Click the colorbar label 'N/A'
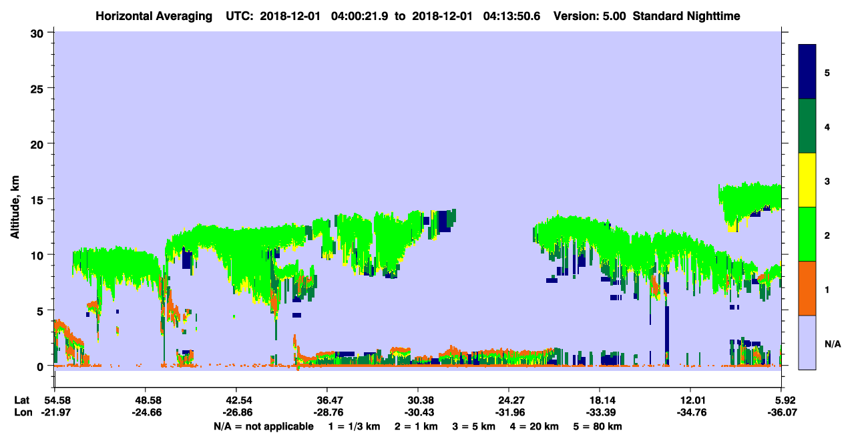 (x=833, y=344)
